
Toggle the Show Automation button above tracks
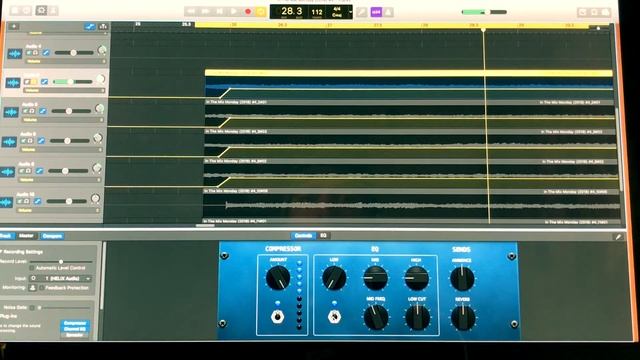[x=90, y=27]
